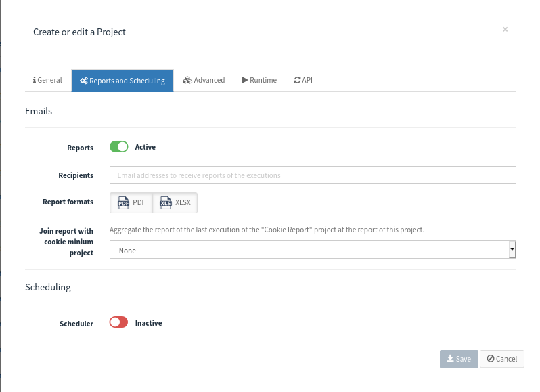The image size is (540, 392).
Task: Toggle the Reports Active switch
Action: (x=119, y=147)
